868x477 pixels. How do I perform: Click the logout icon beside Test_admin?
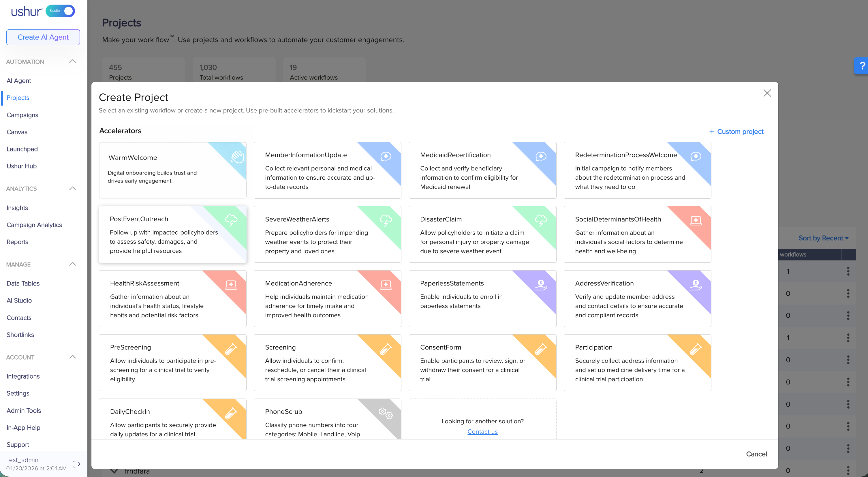[x=76, y=464]
